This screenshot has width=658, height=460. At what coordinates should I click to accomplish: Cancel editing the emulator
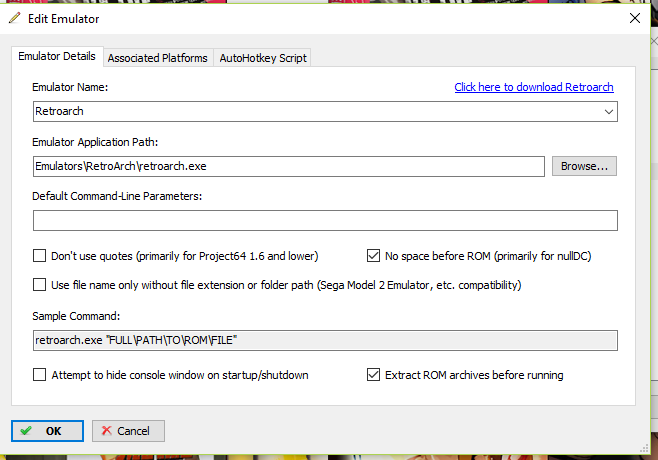[128, 431]
